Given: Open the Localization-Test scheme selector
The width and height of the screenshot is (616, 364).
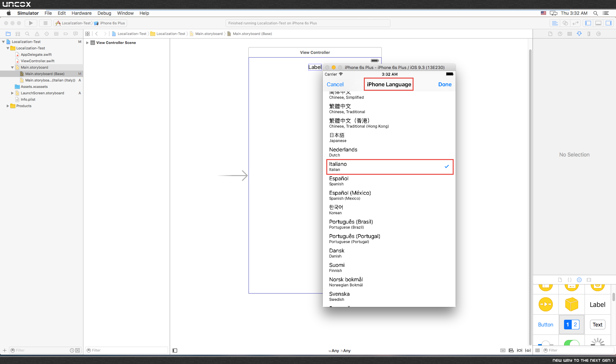Looking at the screenshot, I should 73,23.
